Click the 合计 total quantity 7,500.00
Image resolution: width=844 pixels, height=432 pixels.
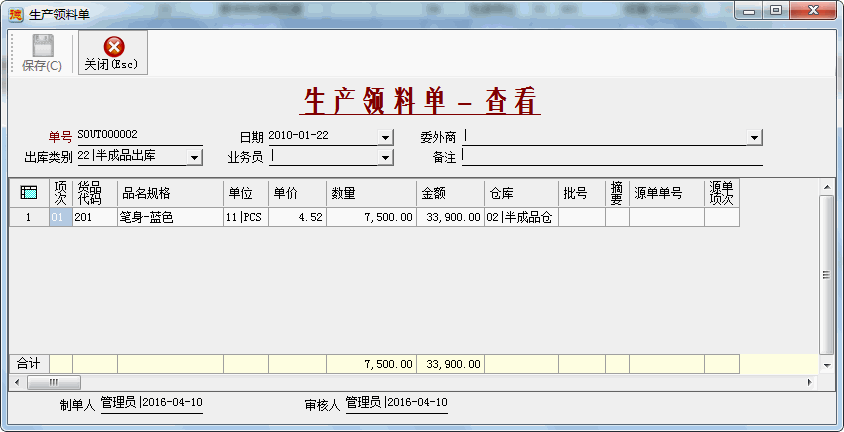371,364
